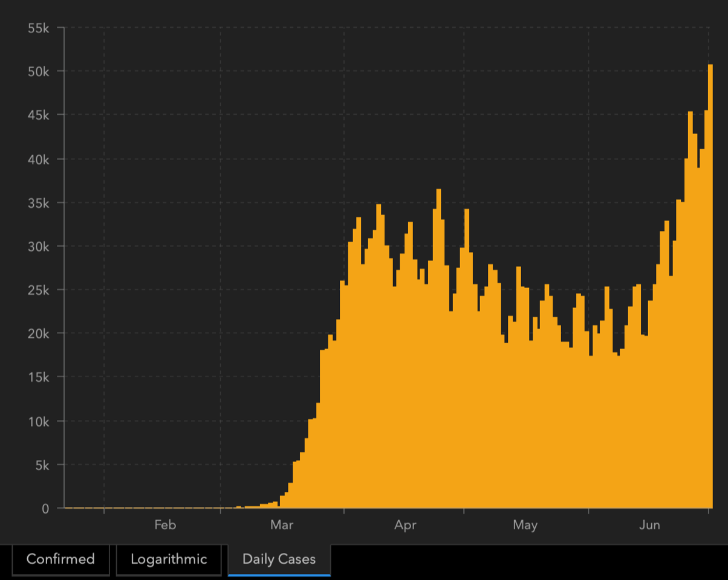Select the Apr label on the timeline
Viewport: 728px width, 580px height.
(405, 525)
